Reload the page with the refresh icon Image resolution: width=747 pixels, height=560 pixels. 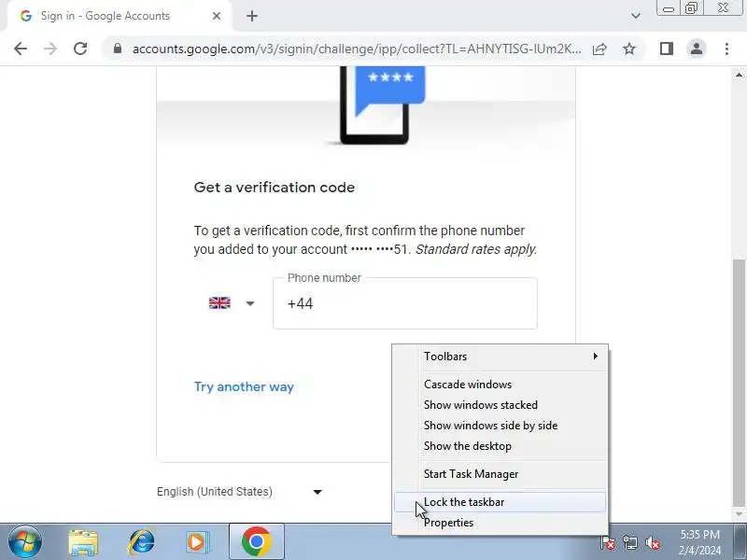[80, 49]
